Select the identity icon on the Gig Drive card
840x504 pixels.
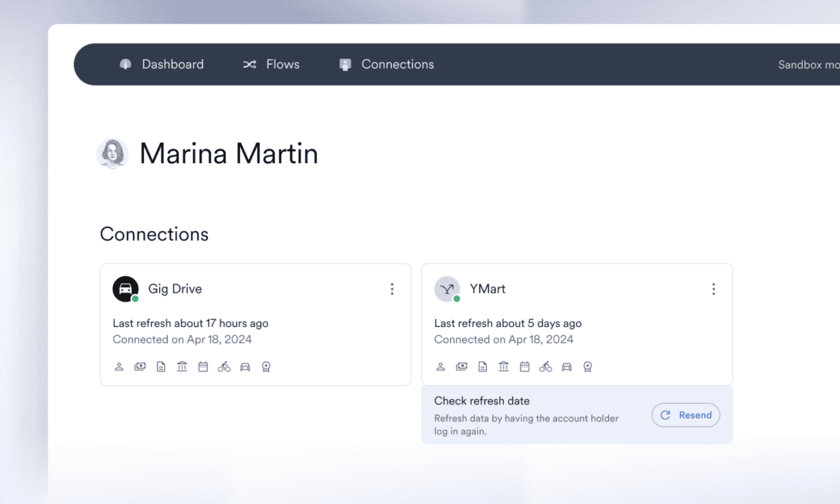click(x=118, y=366)
